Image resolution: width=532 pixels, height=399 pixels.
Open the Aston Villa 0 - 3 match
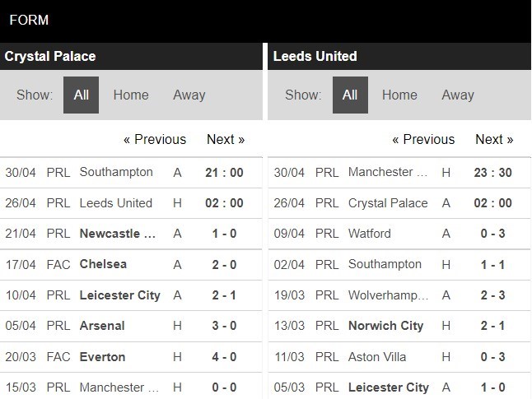tap(377, 356)
